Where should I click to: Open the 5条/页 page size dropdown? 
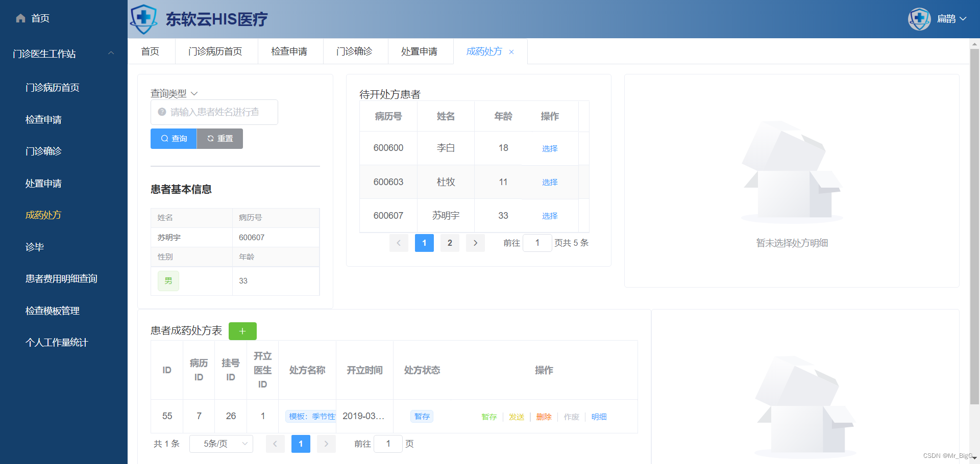click(x=221, y=444)
